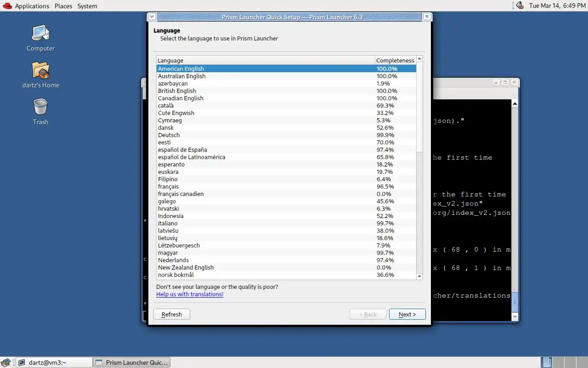Select français canadien row
Image resolution: width=588 pixels, height=368 pixels.
[286, 194]
